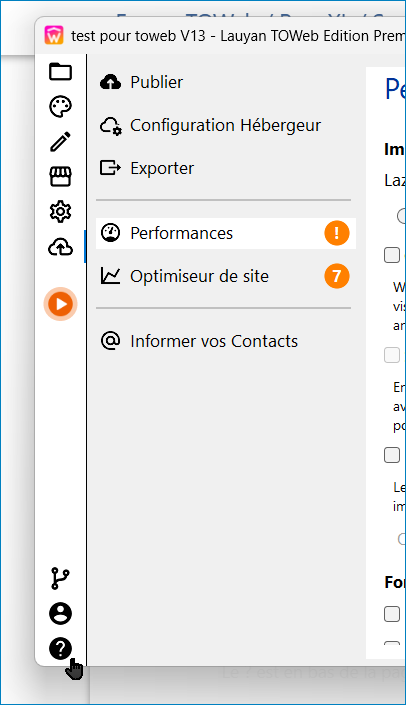Viewport: 406px width, 705px height.
Task: Open the user account icon
Action: coord(60,613)
